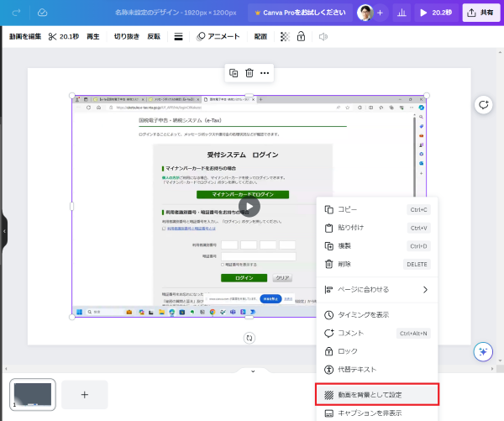
Task: Select コメント in the context menu
Action: (x=377, y=334)
